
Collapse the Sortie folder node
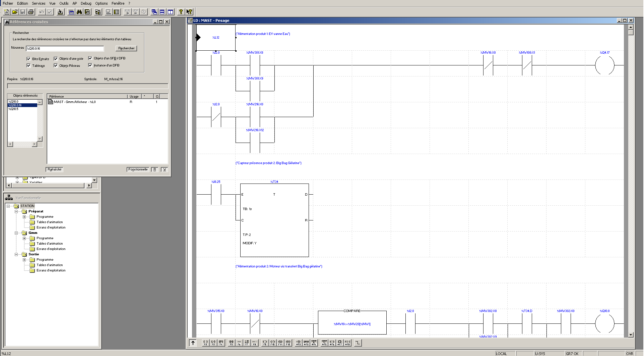click(16, 254)
